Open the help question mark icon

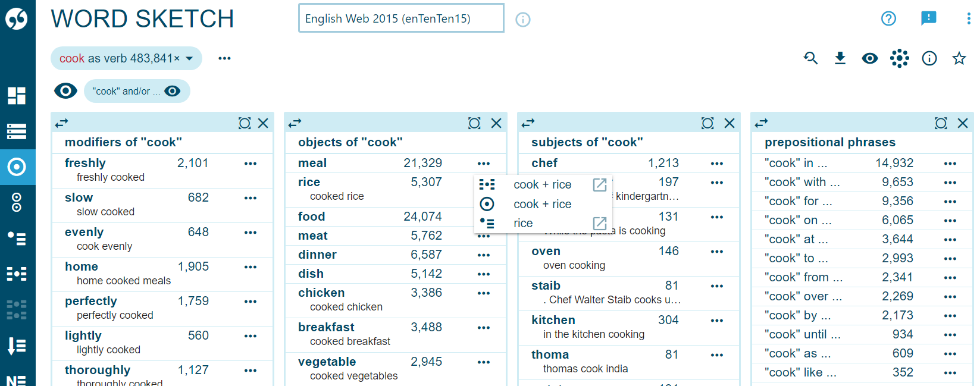coord(888,18)
